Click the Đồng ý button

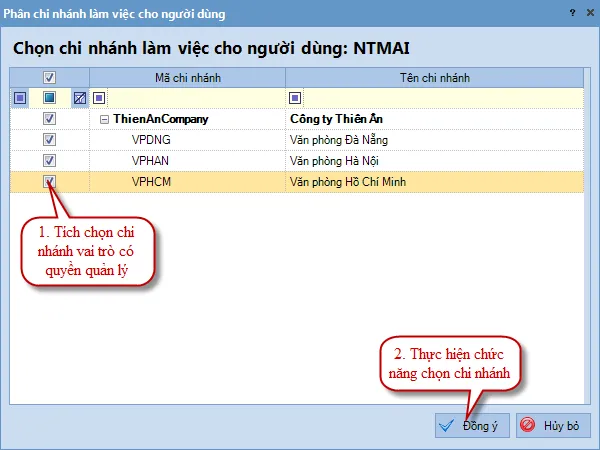(x=472, y=426)
